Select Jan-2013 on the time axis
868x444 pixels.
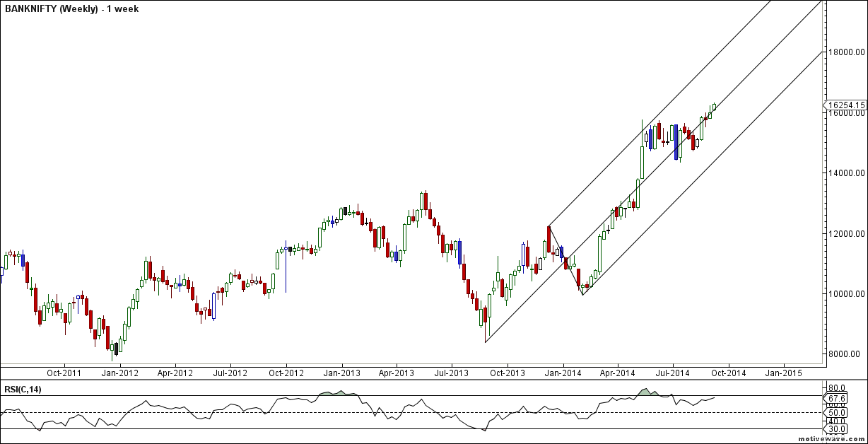tap(341, 372)
